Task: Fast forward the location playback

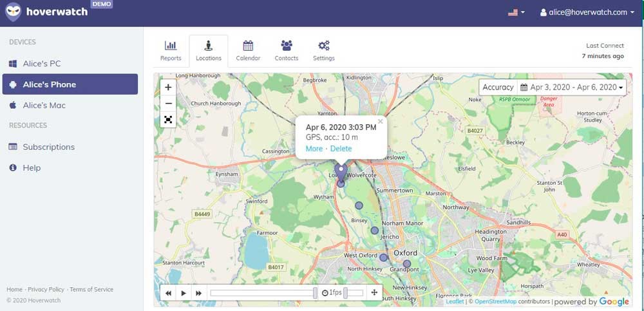Action: point(199,293)
